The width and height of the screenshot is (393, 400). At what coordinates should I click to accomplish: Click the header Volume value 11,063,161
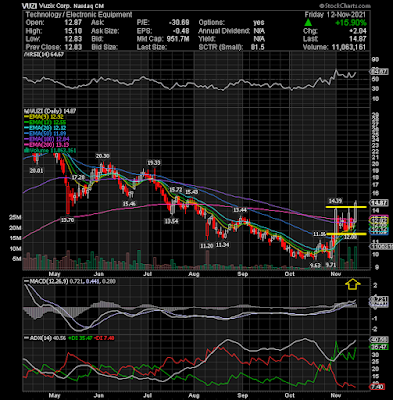point(349,47)
